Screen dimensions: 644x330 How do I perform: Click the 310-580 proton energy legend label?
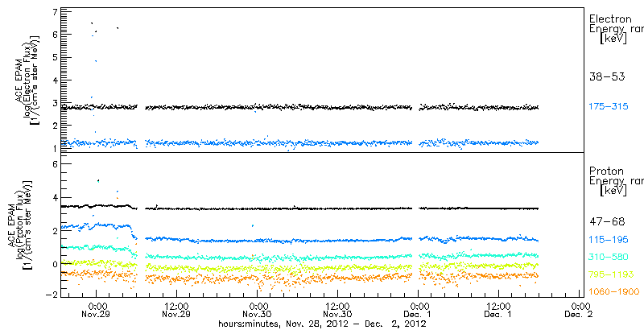609,257
